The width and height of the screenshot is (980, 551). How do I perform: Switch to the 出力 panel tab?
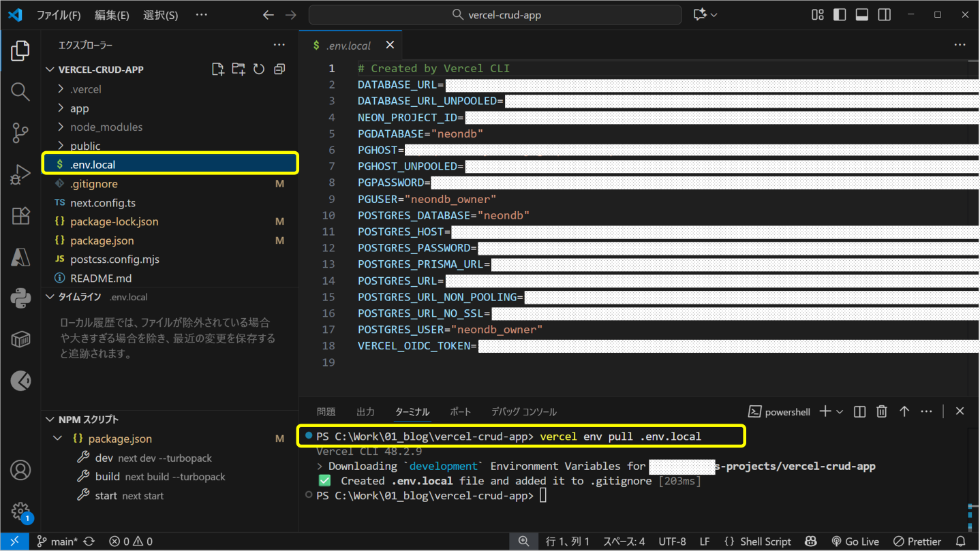tap(365, 412)
